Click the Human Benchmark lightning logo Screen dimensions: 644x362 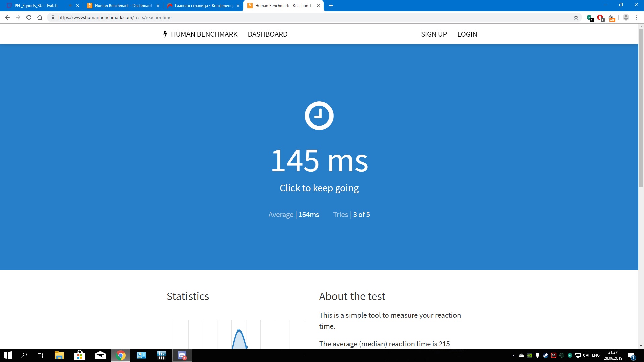coord(165,34)
